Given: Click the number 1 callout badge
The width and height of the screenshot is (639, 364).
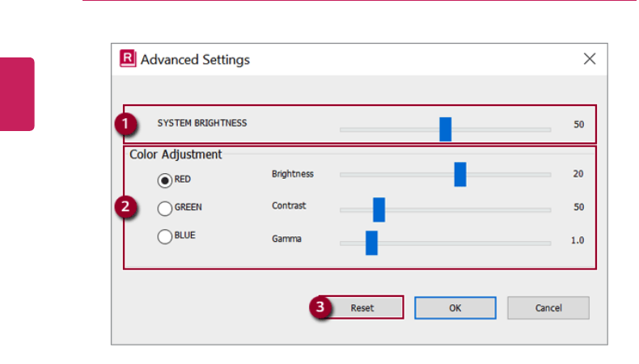Looking at the screenshot, I should click(x=123, y=125).
